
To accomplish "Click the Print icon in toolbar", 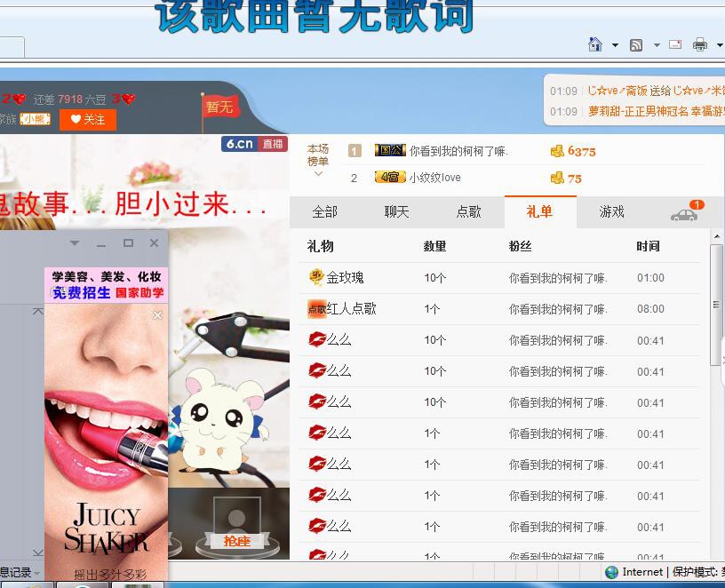I will 699,44.
